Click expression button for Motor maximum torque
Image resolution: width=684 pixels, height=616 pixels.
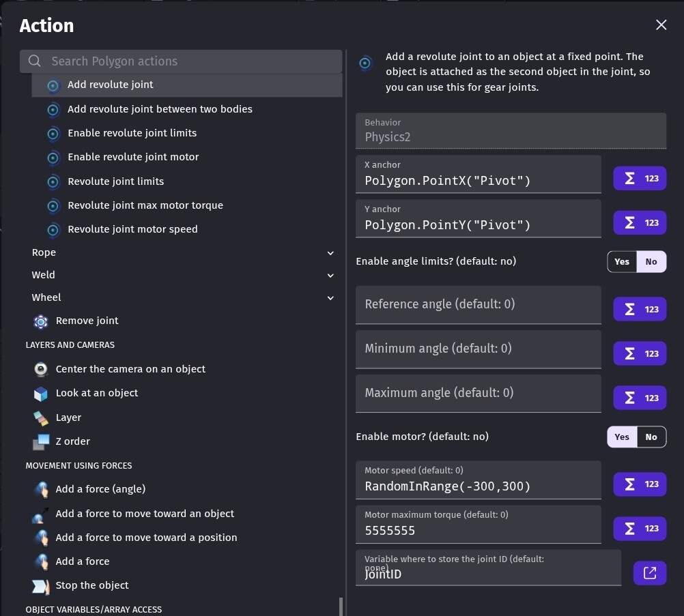(x=639, y=528)
